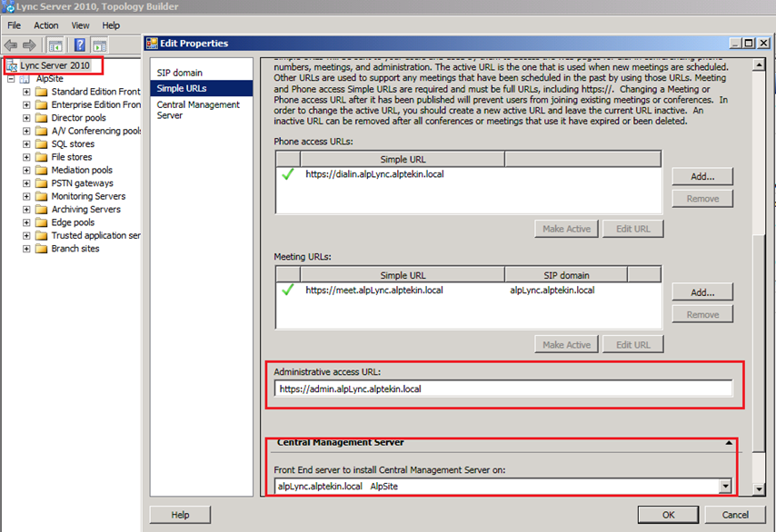The image size is (776, 532).
Task: Expand the Archiving Servers node
Action: [26, 210]
